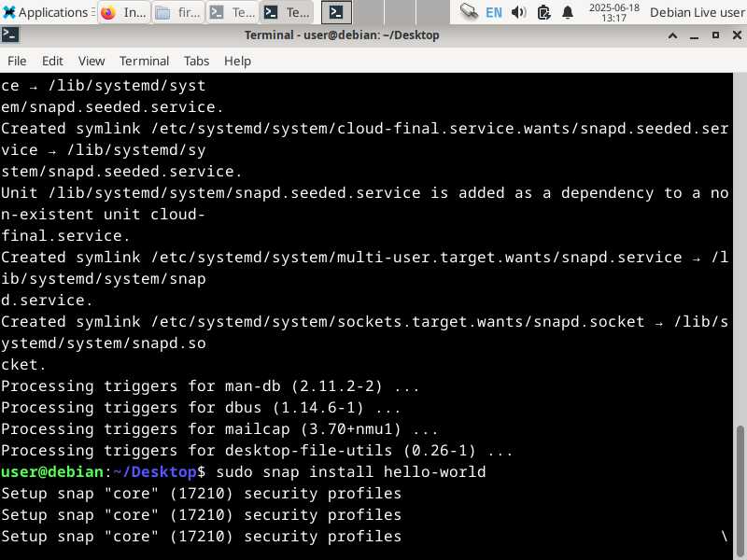Switch to the file manager taskbar window
The image size is (747, 560).
[x=178, y=12]
